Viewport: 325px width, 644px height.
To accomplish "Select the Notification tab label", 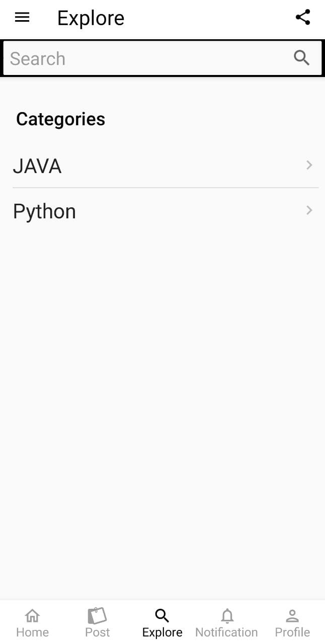I will click(226, 632).
